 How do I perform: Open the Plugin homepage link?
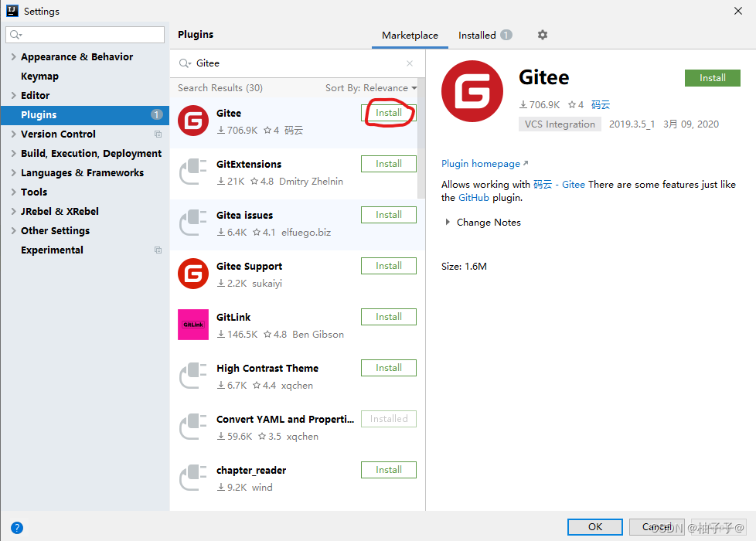pos(485,163)
